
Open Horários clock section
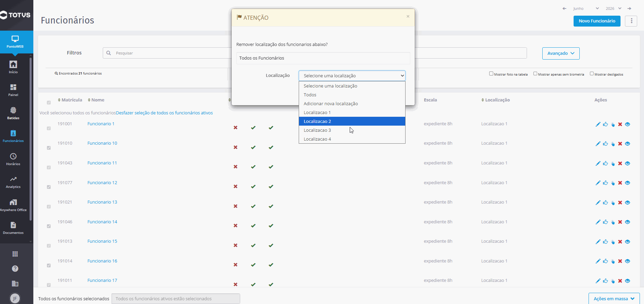13,159
